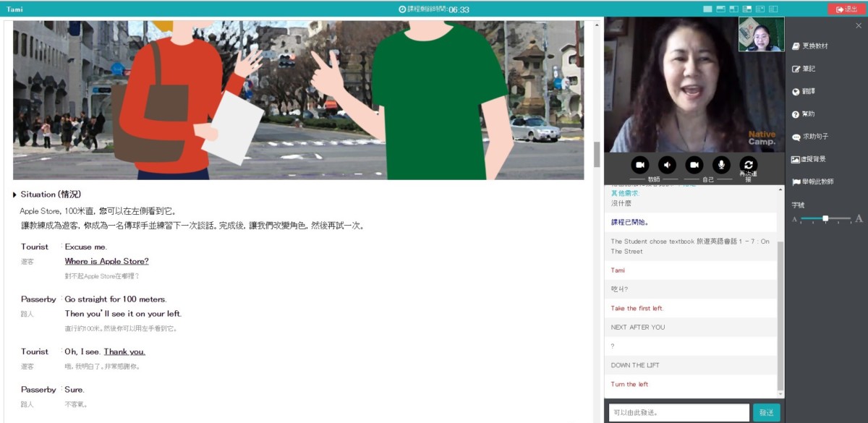Screen dimensions: 868x423
Task: Select the fourth layout icon in top bar
Action: click(746, 9)
